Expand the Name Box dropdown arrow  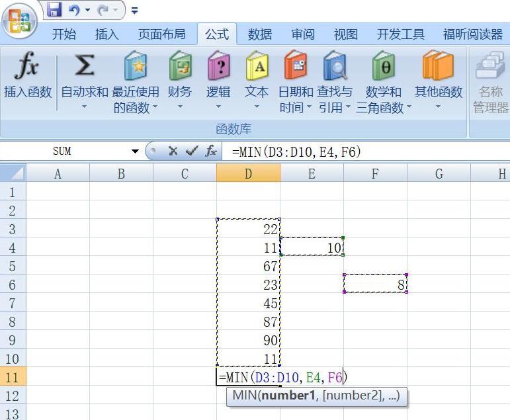pos(136,151)
